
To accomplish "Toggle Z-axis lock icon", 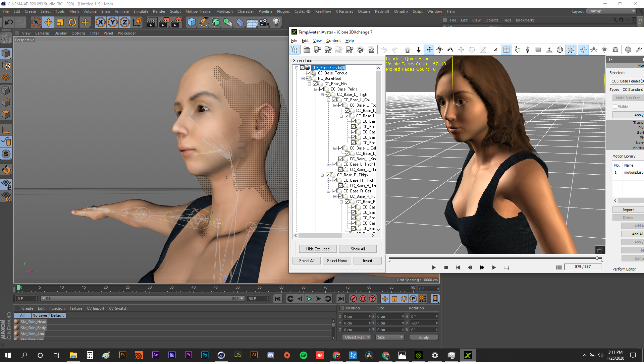I will 125,22.
